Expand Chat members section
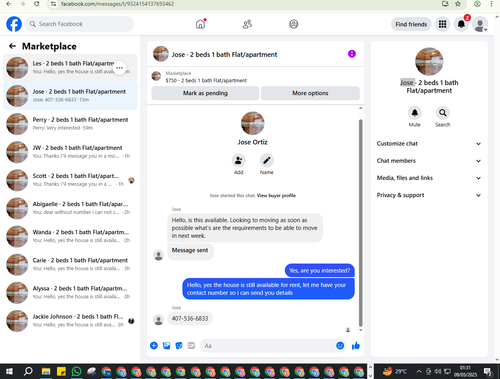 pos(429,161)
